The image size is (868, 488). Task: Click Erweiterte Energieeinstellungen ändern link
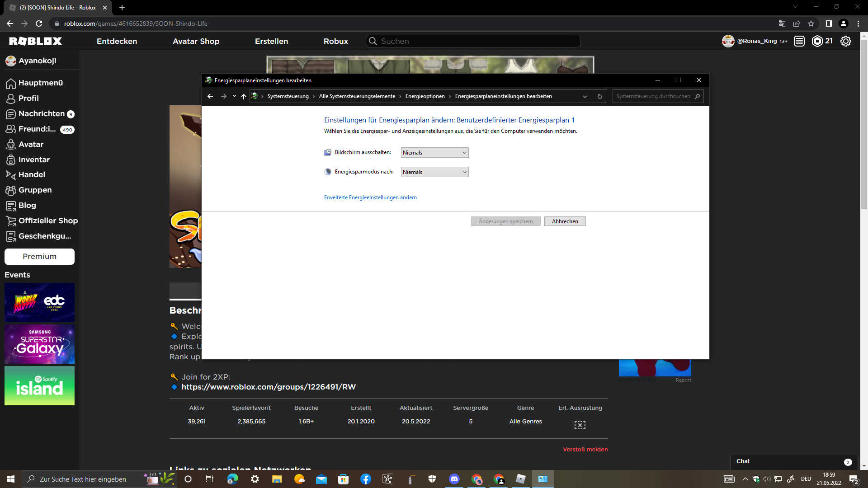click(x=370, y=197)
